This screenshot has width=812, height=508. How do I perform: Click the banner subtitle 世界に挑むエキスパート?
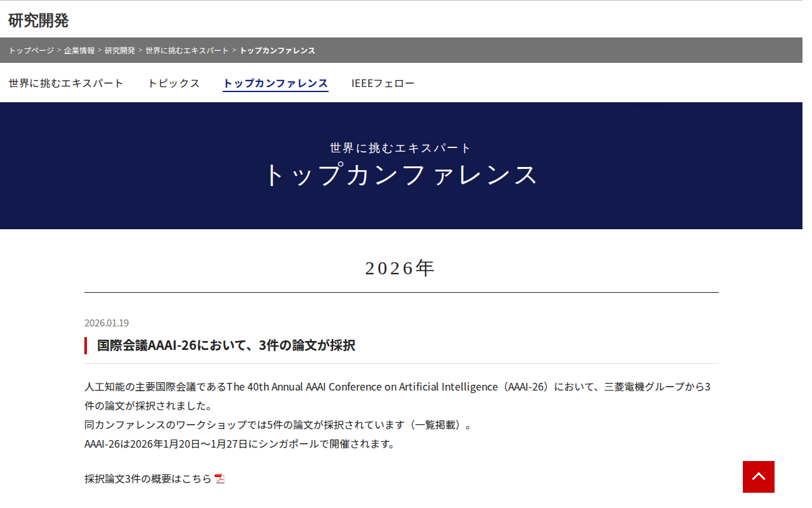pyautogui.click(x=399, y=147)
